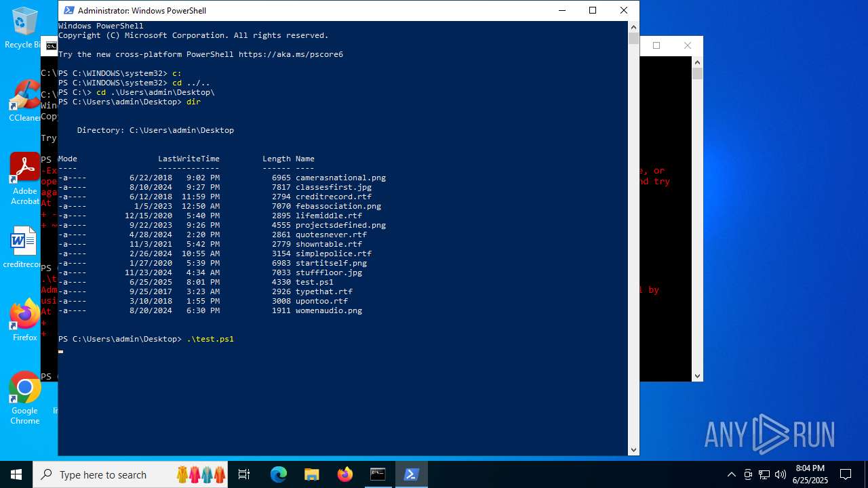
Task: Maximize the PowerShell window
Action: 593,10
